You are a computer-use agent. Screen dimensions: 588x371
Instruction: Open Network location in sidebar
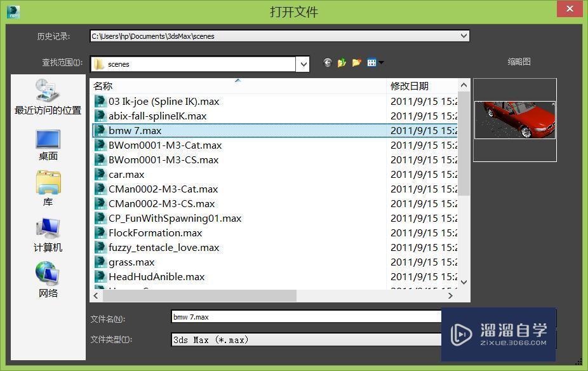pos(48,280)
